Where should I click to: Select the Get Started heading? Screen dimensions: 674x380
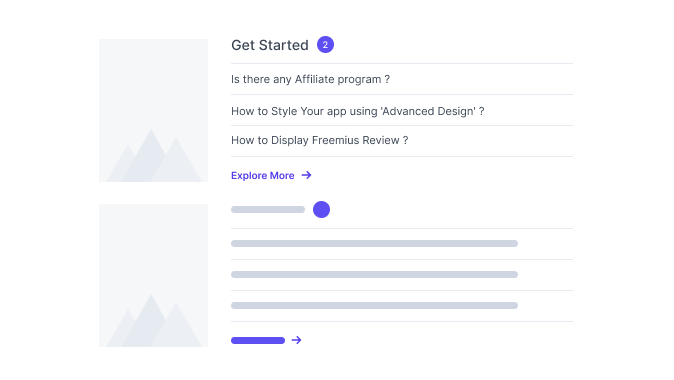(x=270, y=45)
